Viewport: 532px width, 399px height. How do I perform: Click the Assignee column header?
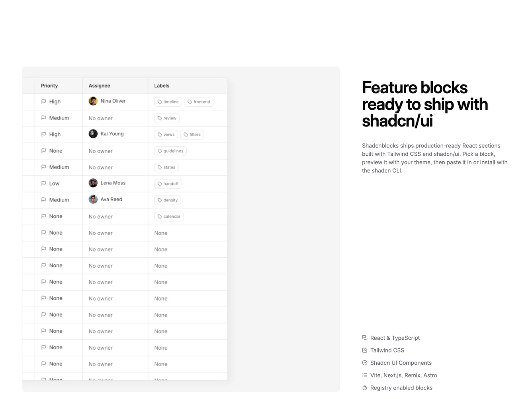(100, 86)
